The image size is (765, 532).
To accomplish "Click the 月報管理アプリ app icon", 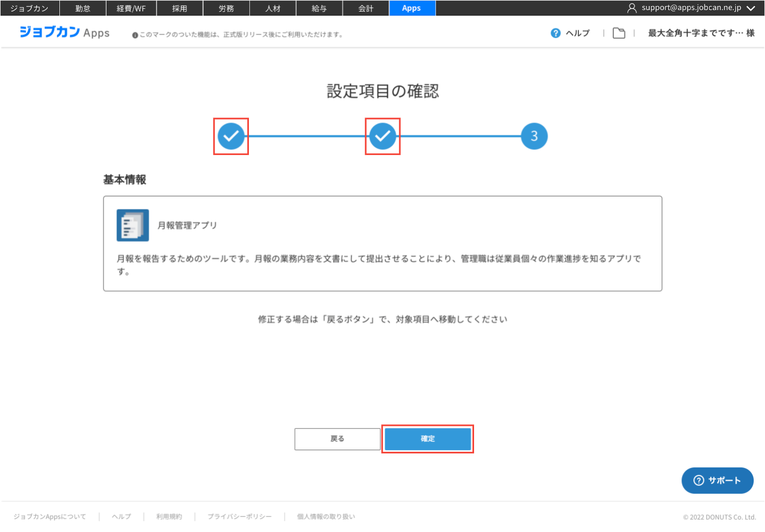I will (133, 225).
